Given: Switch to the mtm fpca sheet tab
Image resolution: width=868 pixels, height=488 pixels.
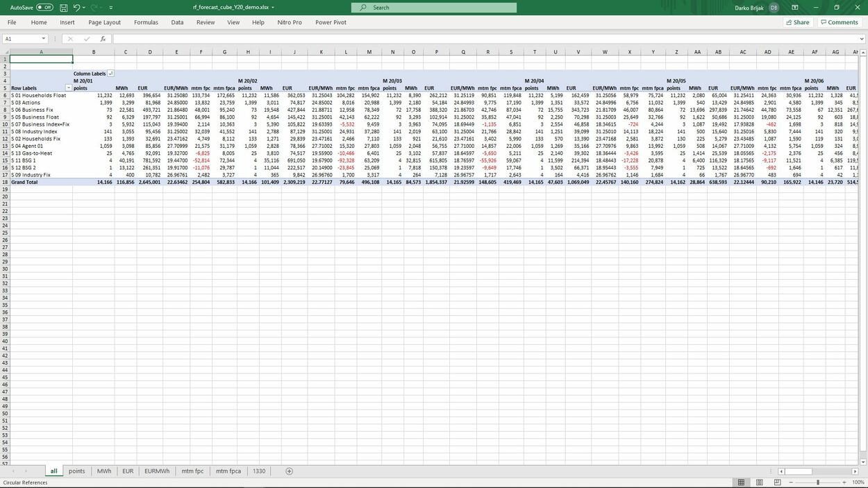Looking at the screenshot, I should [228, 471].
